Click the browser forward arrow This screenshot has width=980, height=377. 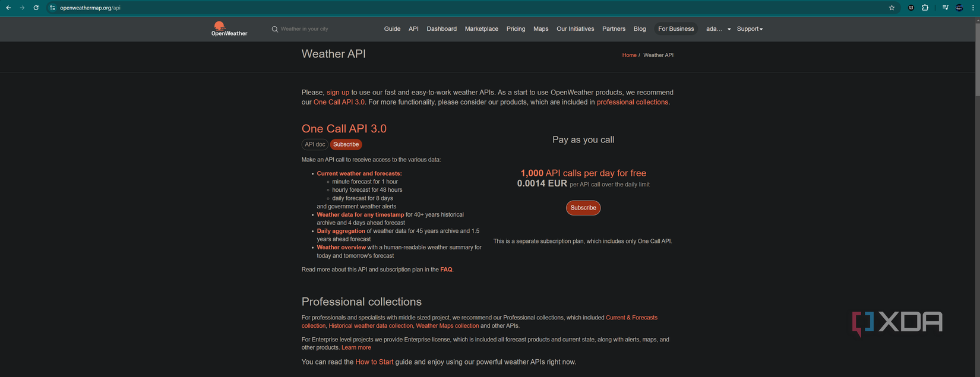[22, 8]
